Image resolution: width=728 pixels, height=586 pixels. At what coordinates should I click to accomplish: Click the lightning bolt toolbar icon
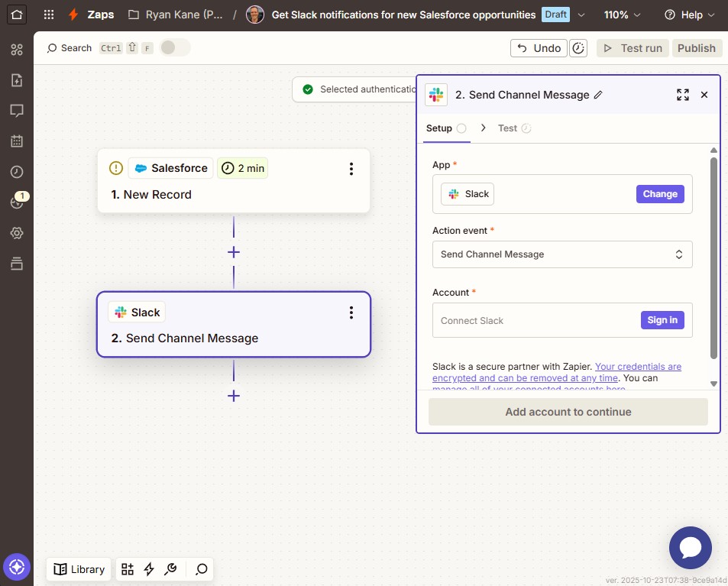148,569
